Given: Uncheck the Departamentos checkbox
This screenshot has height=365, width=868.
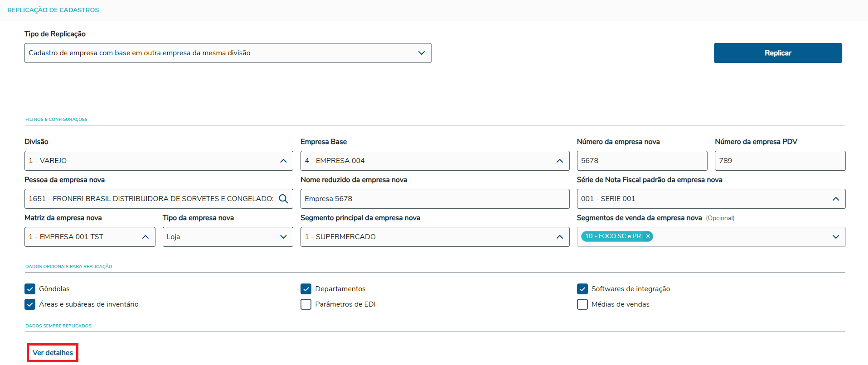Looking at the screenshot, I should [306, 289].
